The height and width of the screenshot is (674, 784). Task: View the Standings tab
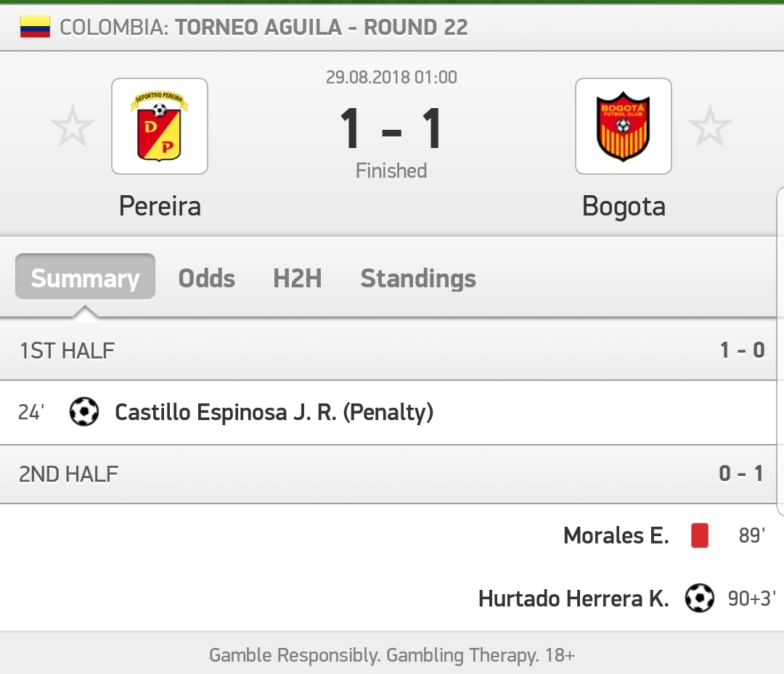418,279
